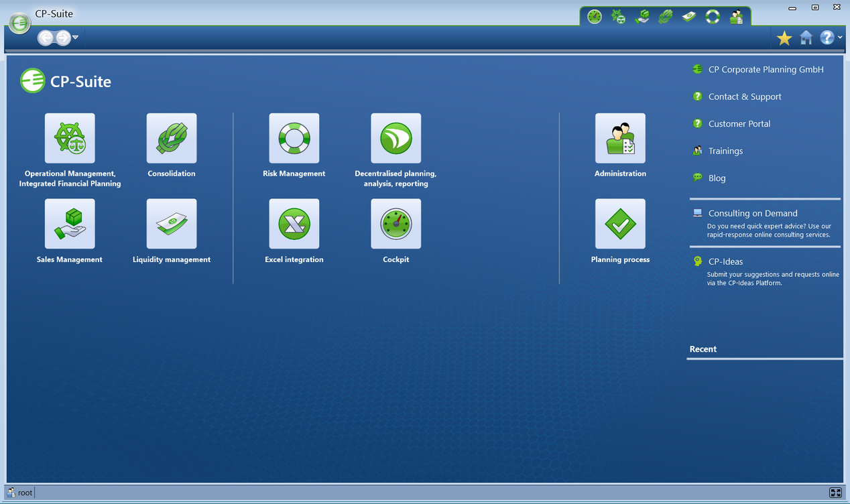
Task: Launch the Sales Management module tile
Action: pyautogui.click(x=70, y=224)
